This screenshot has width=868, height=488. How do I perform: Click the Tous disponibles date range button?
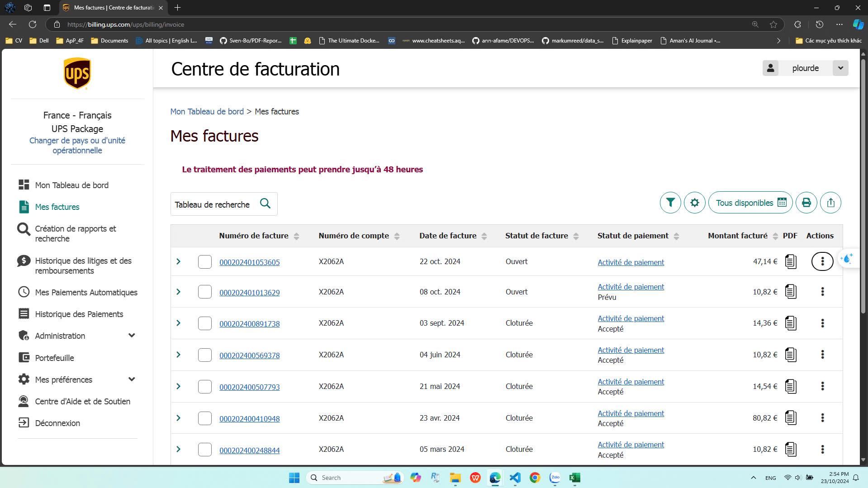749,202
